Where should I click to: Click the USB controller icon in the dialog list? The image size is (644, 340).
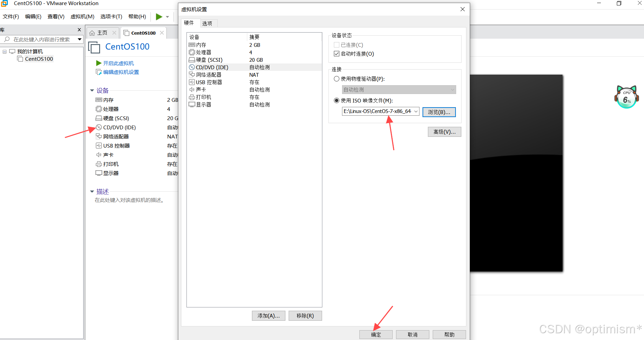pyautogui.click(x=192, y=82)
